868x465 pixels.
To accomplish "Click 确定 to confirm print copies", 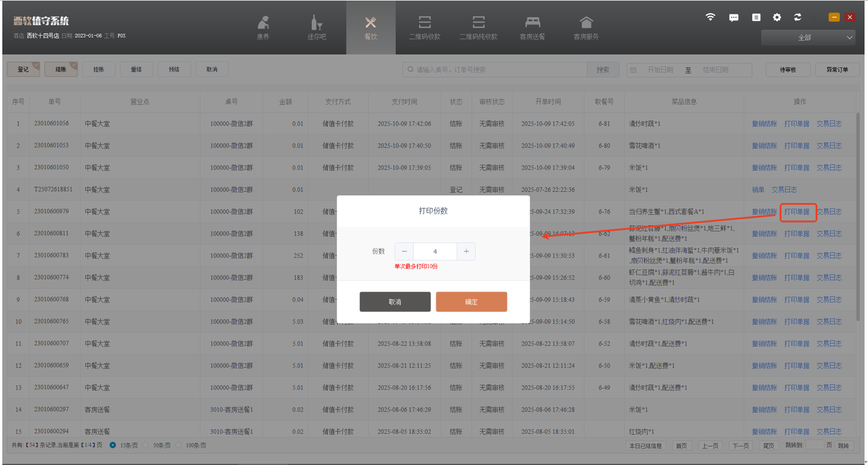I will point(471,302).
